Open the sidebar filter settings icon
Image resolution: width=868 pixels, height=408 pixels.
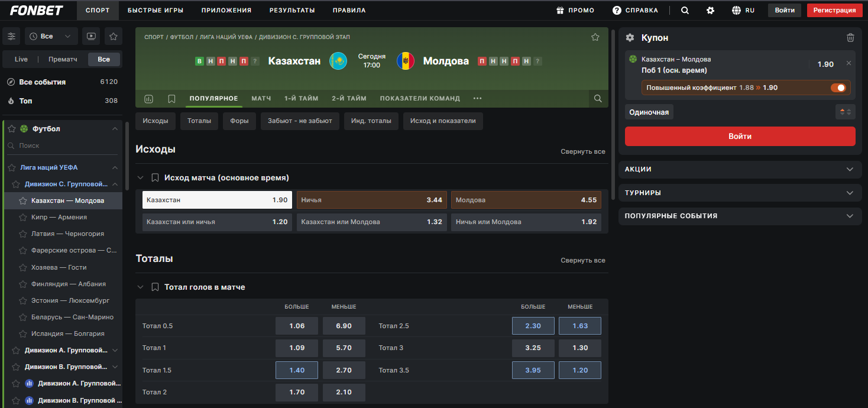pos(11,37)
